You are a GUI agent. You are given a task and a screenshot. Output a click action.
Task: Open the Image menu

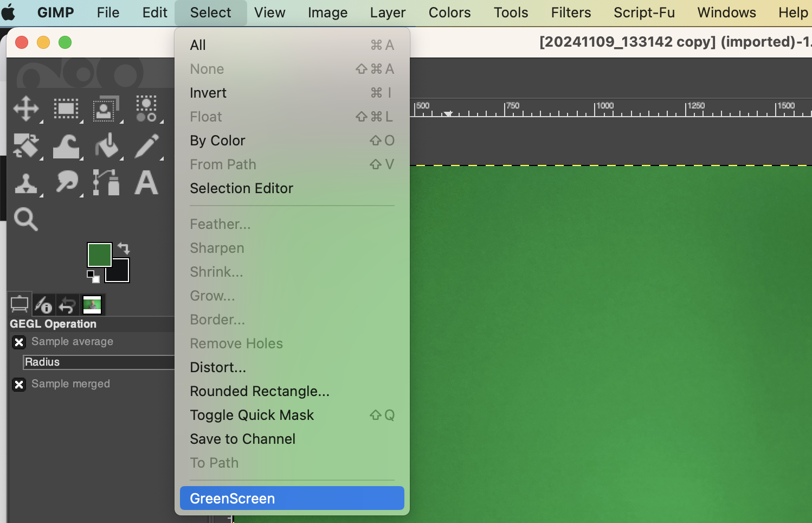(327, 12)
